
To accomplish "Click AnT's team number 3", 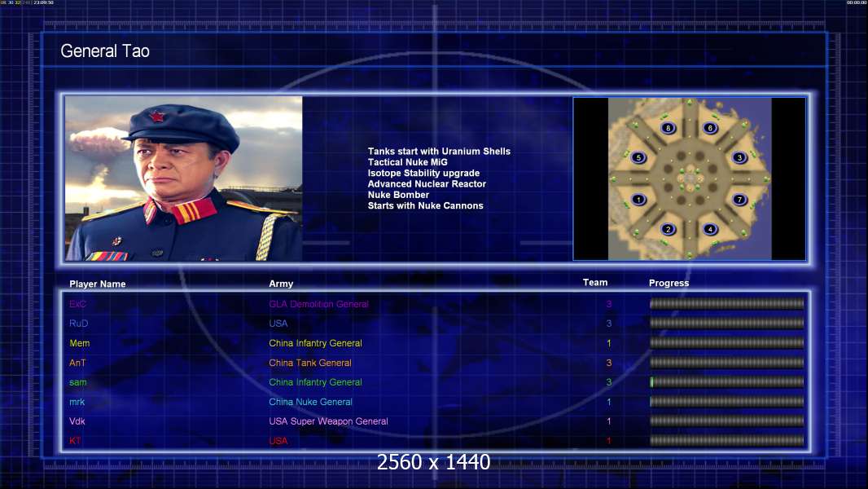I will [x=609, y=363].
